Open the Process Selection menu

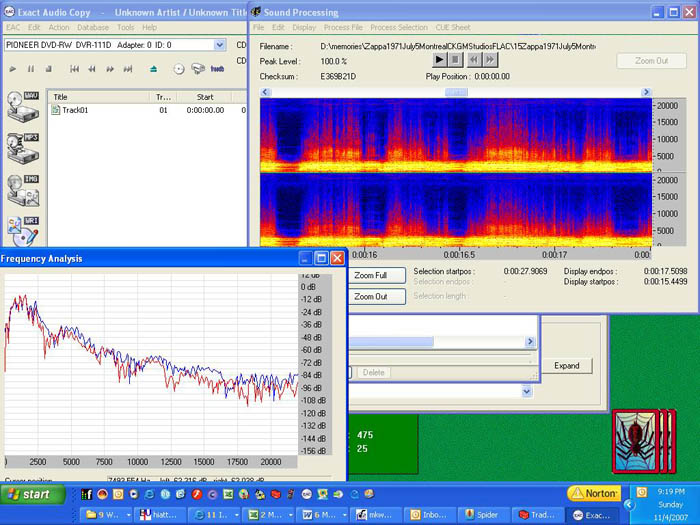[x=399, y=27]
